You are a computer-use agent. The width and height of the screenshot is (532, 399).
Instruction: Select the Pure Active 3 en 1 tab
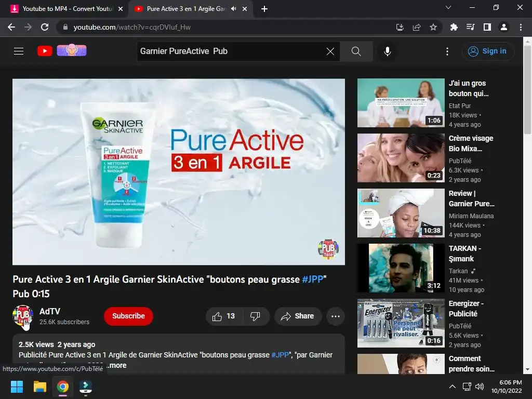(186, 9)
